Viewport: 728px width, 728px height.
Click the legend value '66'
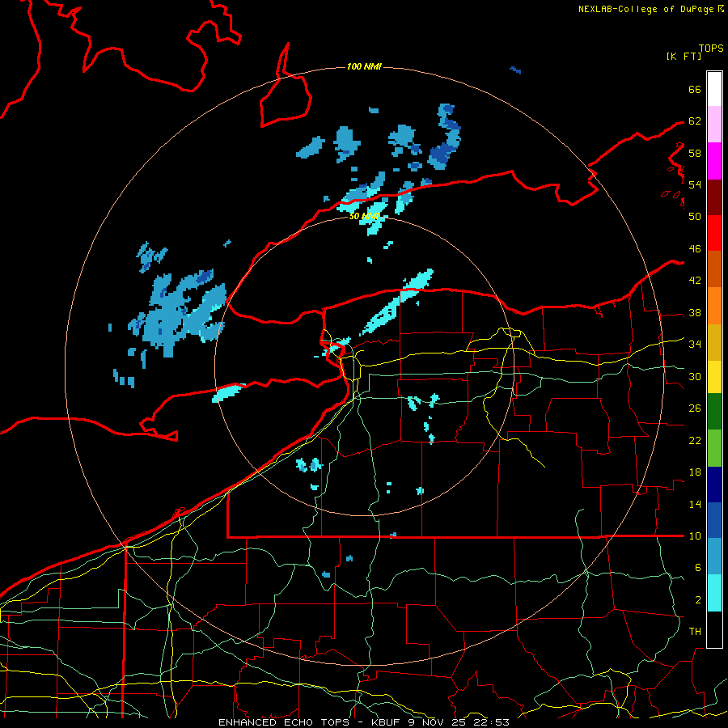[x=695, y=89]
